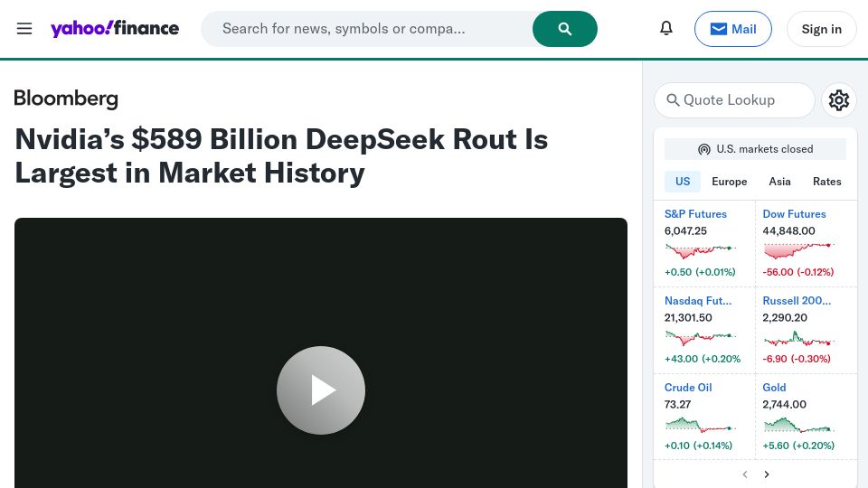This screenshot has height=488, width=868.
Task: Click next arrow in markets carousel
Action: [767, 474]
